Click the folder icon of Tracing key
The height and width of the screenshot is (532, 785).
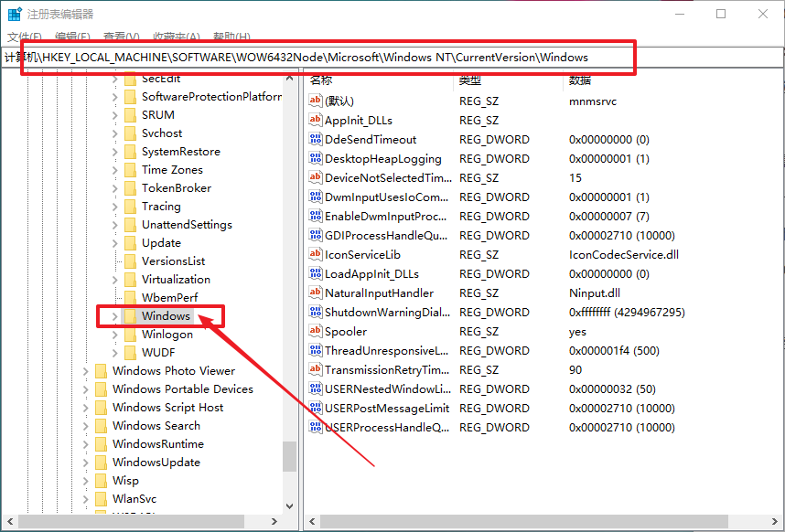(130, 207)
